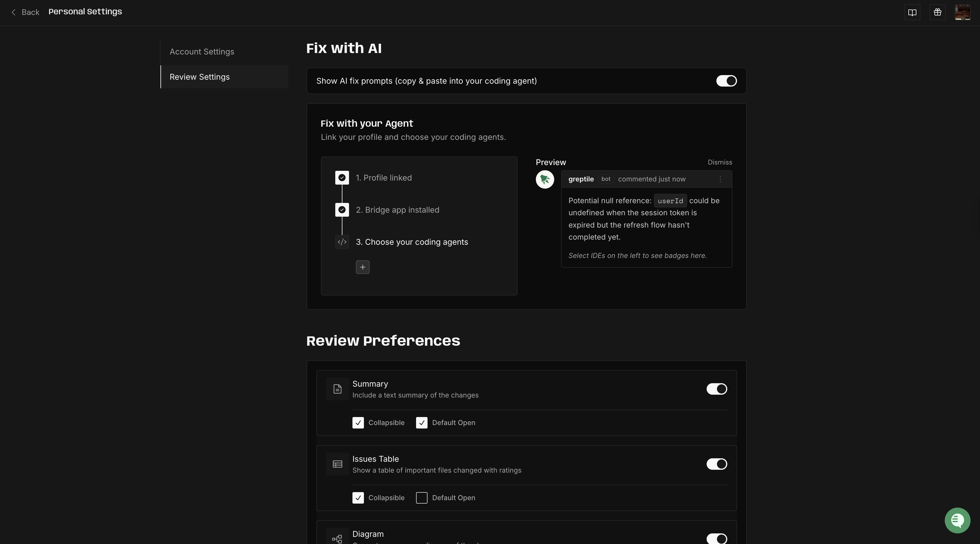This screenshot has height=544, width=980.
Task: Click your profile picture in the header
Action: pos(963,12)
